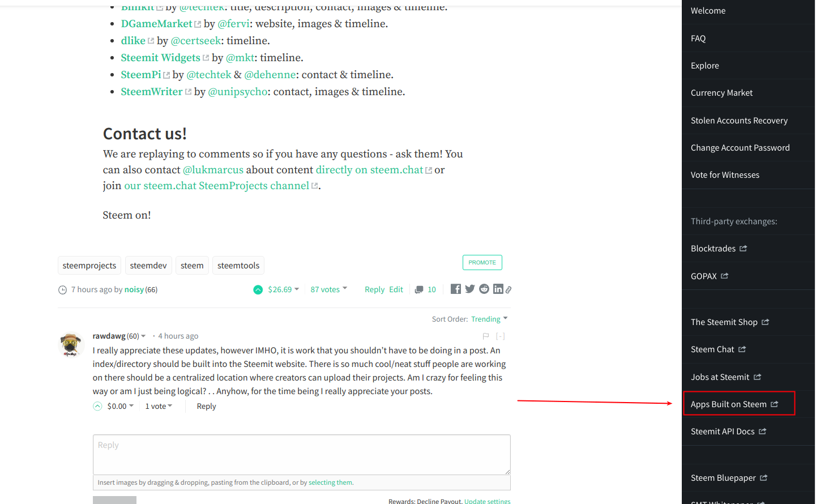Click the clock icon next to post time
Image resolution: width=816 pixels, height=504 pixels.
pyautogui.click(x=62, y=290)
